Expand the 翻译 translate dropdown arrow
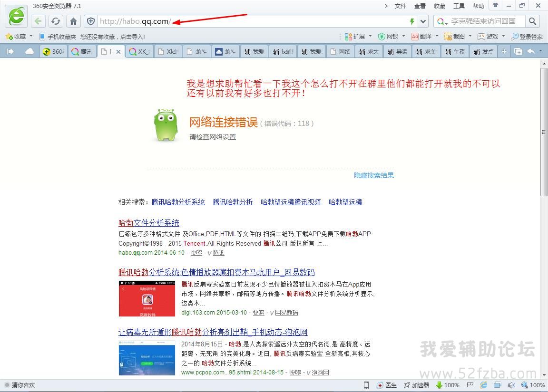548x392 pixels. pyautogui.click(x=437, y=37)
